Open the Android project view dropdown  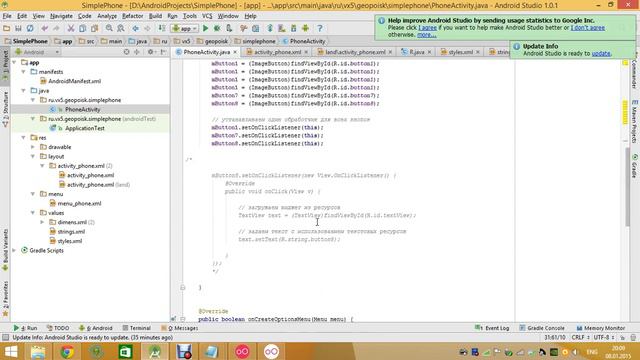[x=37, y=52]
